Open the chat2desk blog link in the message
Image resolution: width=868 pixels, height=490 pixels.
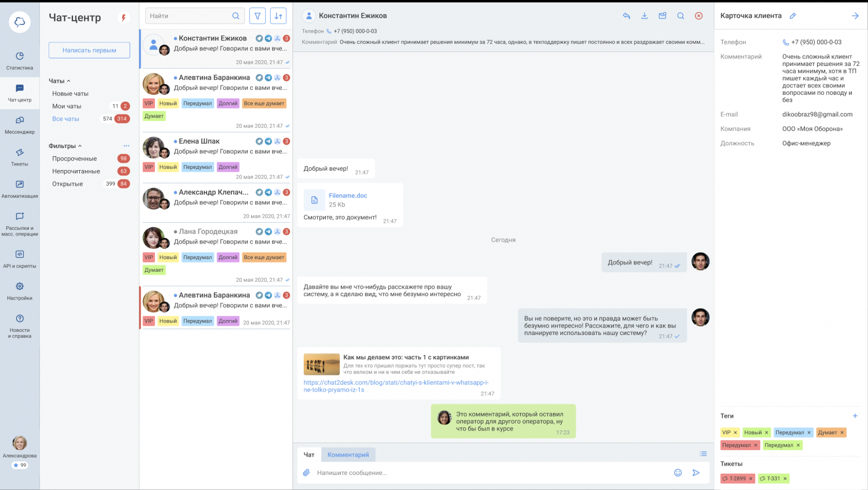395,382
